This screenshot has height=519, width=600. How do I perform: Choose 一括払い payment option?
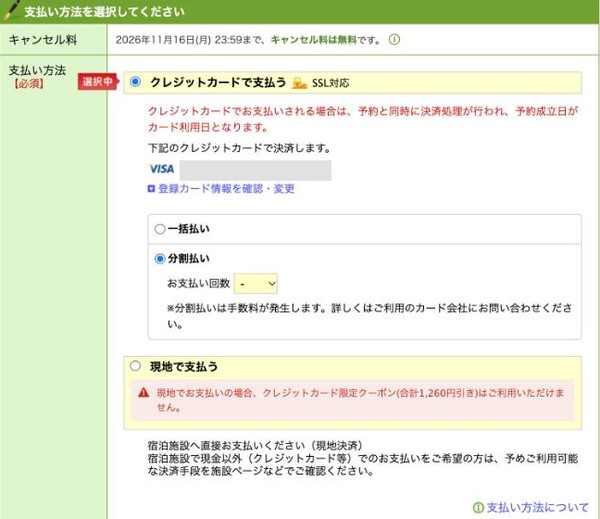pyautogui.click(x=160, y=229)
